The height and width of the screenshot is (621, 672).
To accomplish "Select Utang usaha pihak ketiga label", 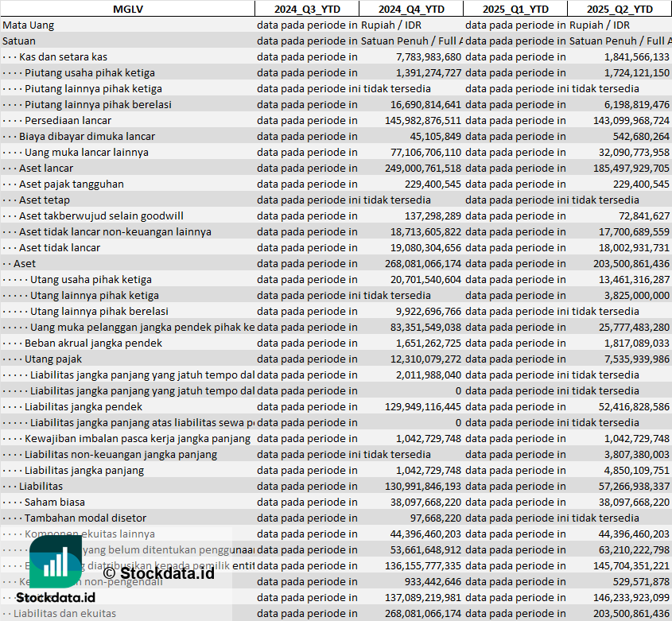I will pyautogui.click(x=91, y=279).
